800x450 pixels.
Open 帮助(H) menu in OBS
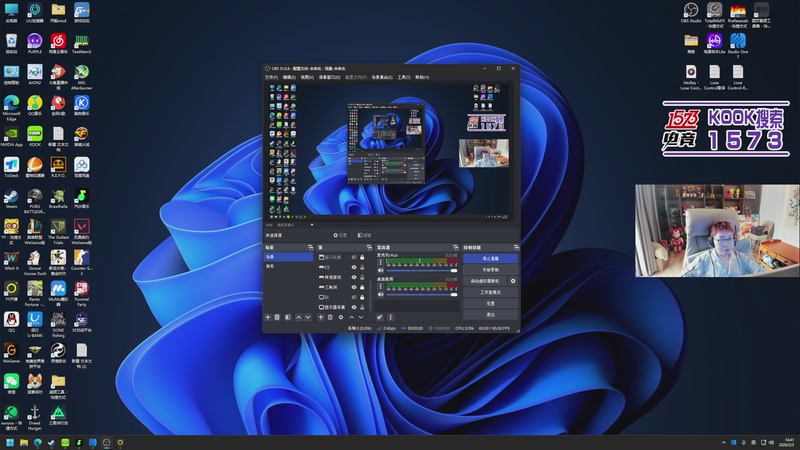pos(422,77)
